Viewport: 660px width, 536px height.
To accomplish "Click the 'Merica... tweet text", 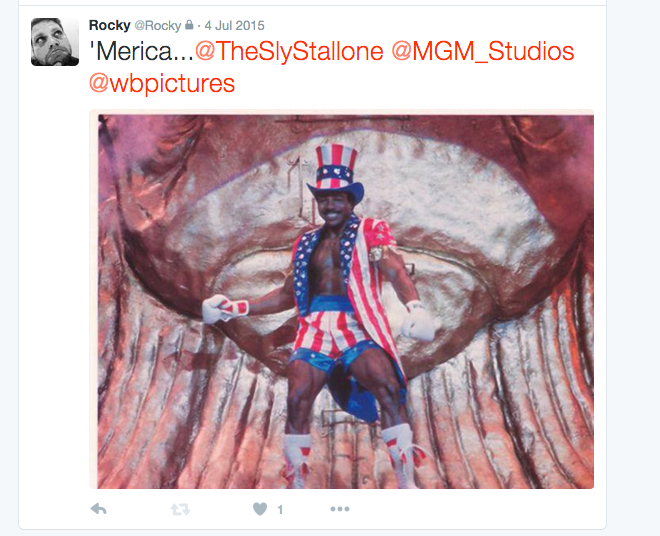I will [x=141, y=51].
